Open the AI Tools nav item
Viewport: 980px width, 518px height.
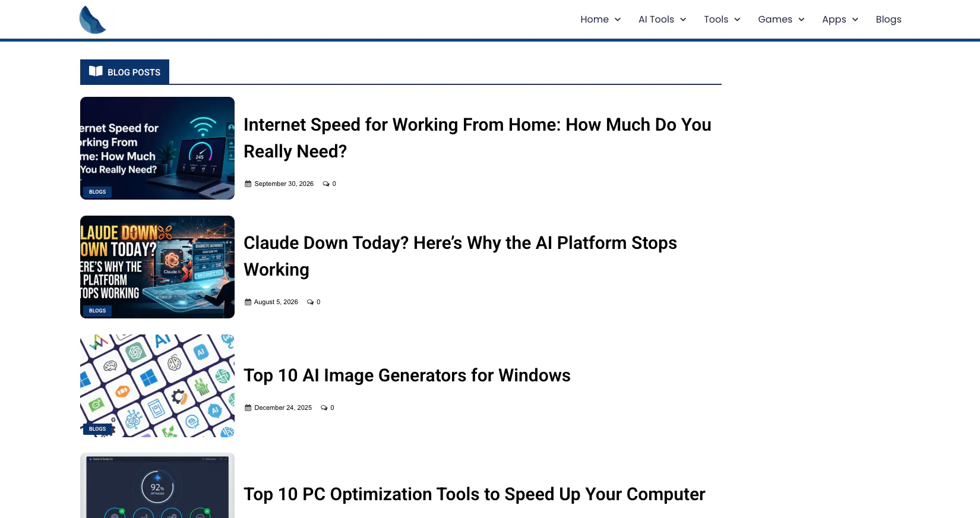[656, 20]
